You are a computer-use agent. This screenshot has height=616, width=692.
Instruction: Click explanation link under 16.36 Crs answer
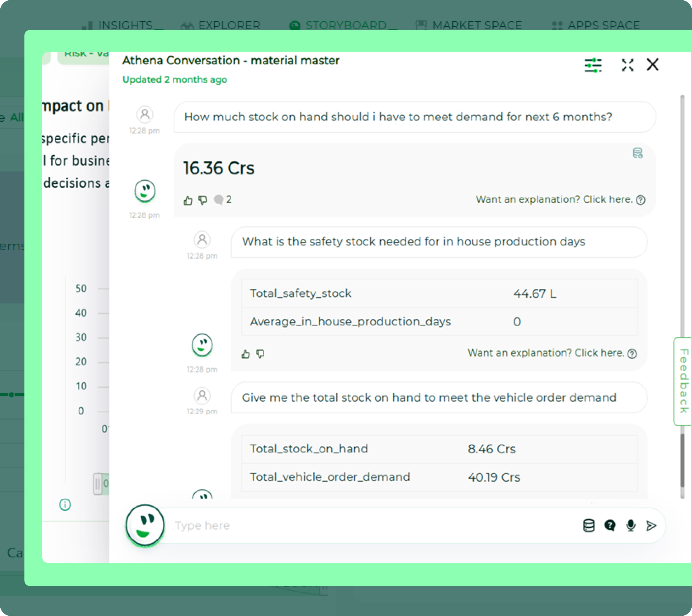tap(560, 199)
